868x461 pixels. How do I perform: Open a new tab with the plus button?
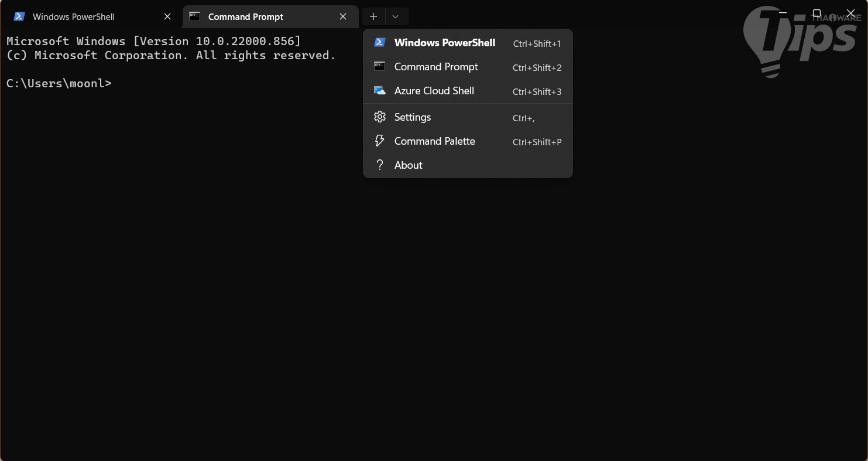pyautogui.click(x=373, y=17)
